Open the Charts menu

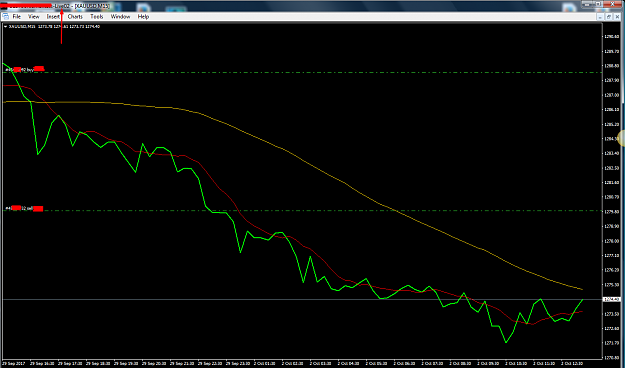click(75, 17)
